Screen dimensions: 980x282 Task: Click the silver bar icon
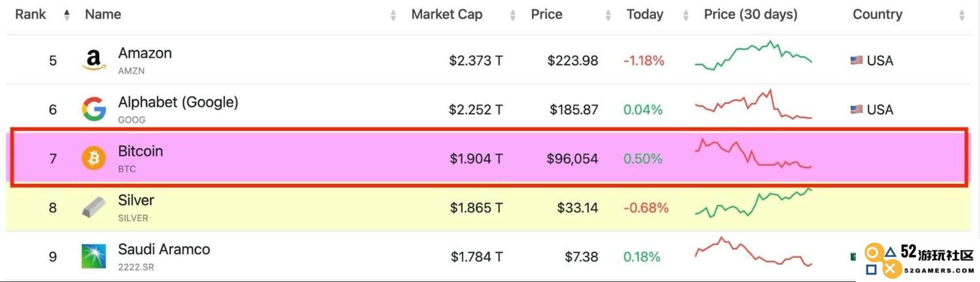[93, 207]
